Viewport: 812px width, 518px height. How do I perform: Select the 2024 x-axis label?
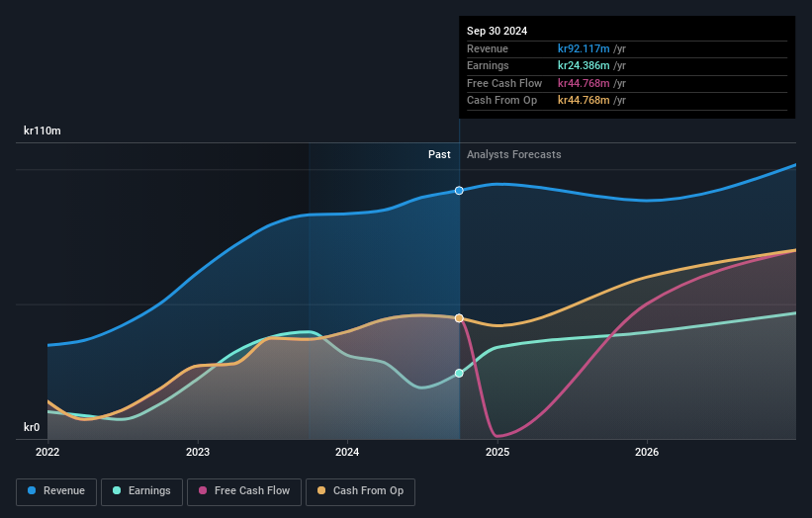[x=347, y=452]
